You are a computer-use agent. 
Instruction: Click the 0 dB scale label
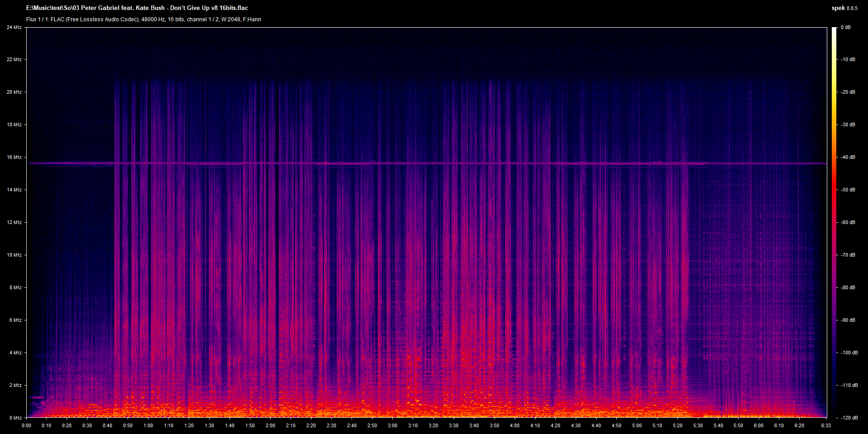pos(845,28)
